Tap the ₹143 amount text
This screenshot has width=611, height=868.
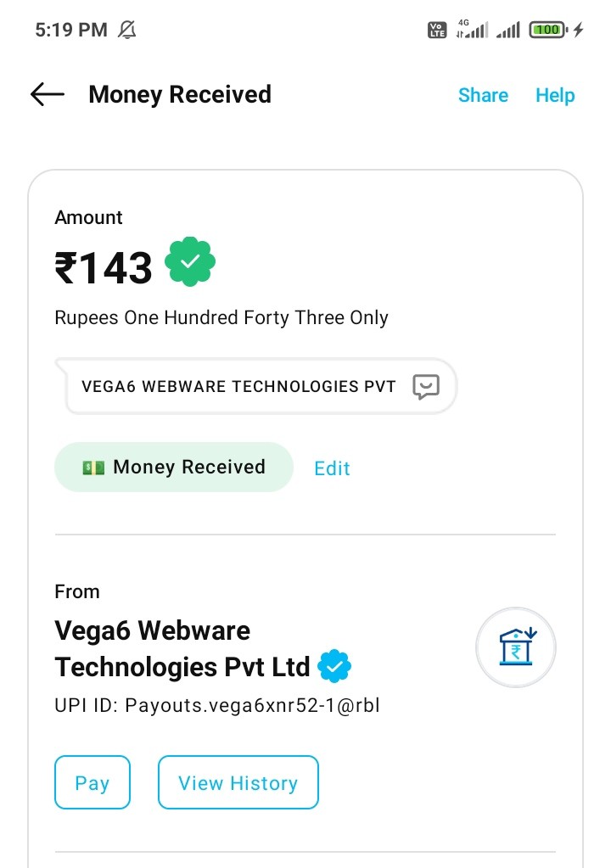104,268
